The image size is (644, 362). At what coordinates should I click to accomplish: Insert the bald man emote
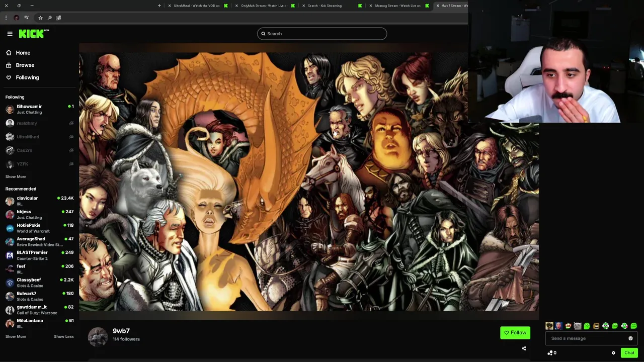[x=558, y=326]
